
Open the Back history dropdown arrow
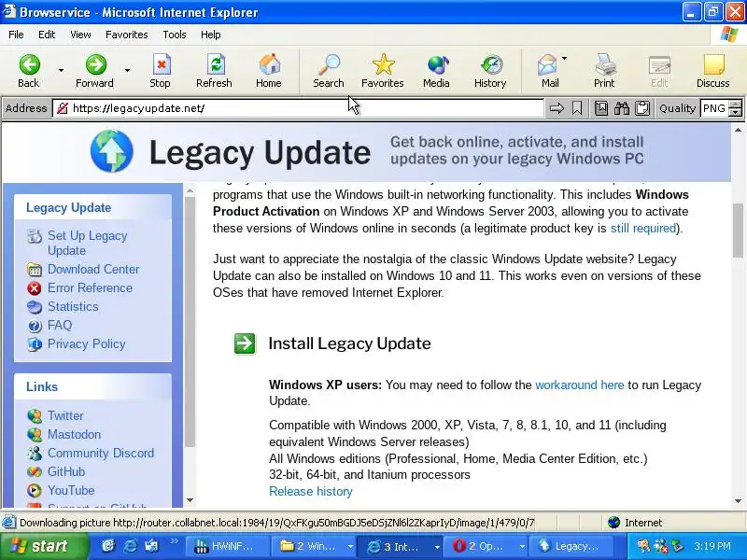point(61,71)
